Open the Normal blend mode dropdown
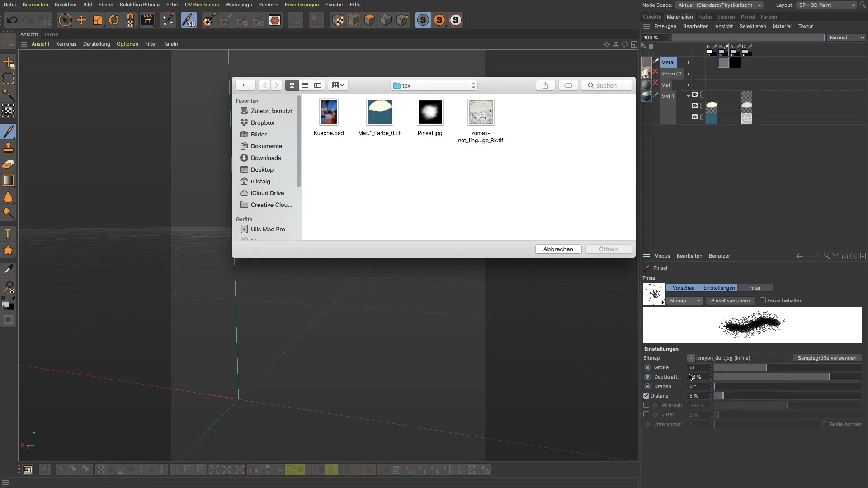Screen dimensions: 868x488 [x=847, y=38]
